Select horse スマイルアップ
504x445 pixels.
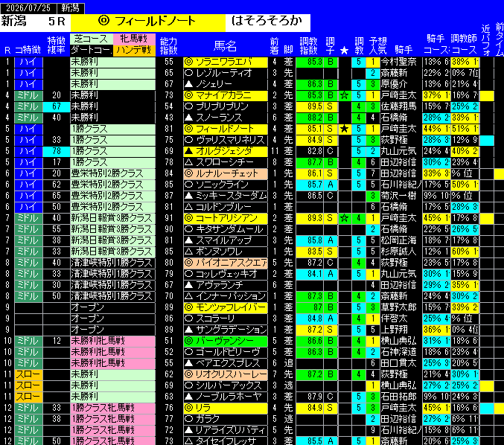[226, 240]
